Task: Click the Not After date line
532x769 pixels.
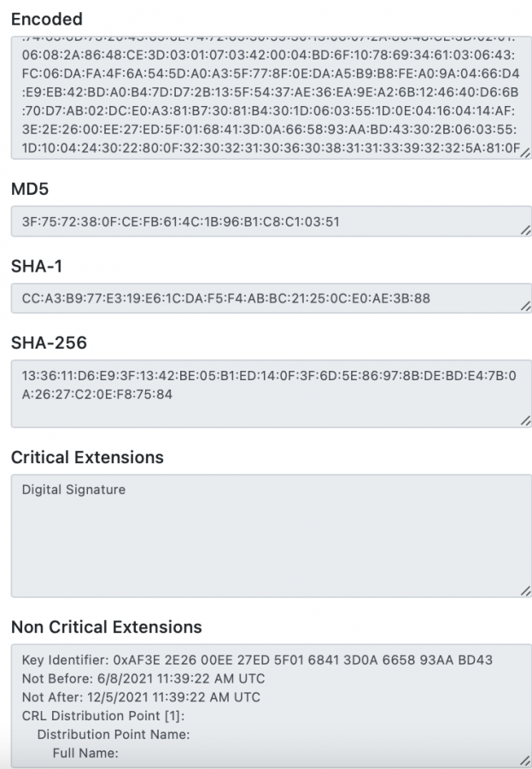Action: tap(141, 697)
